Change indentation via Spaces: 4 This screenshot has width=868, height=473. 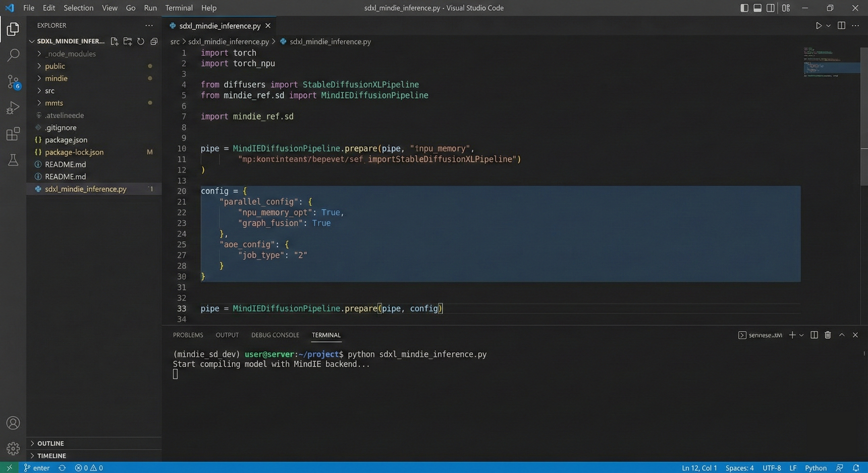coord(739,468)
